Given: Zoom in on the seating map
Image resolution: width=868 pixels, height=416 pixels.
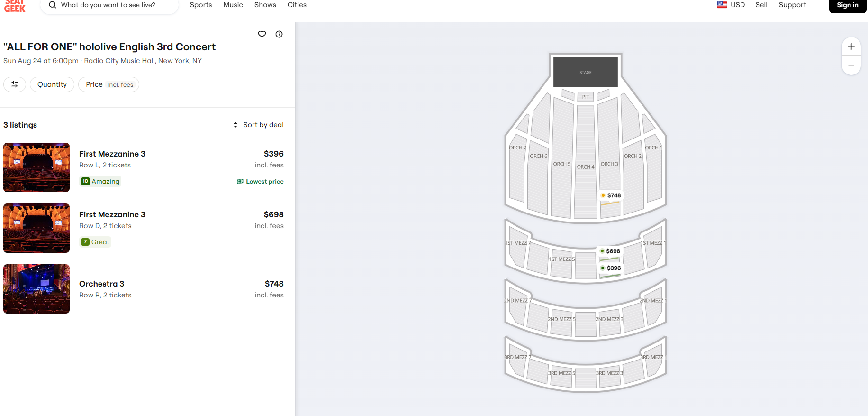Looking at the screenshot, I should pyautogui.click(x=851, y=46).
